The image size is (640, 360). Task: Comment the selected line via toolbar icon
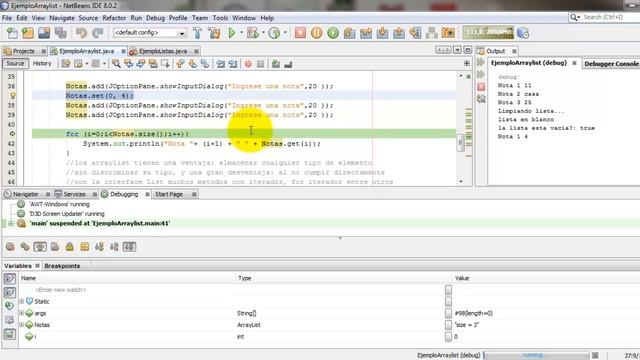coord(276,64)
